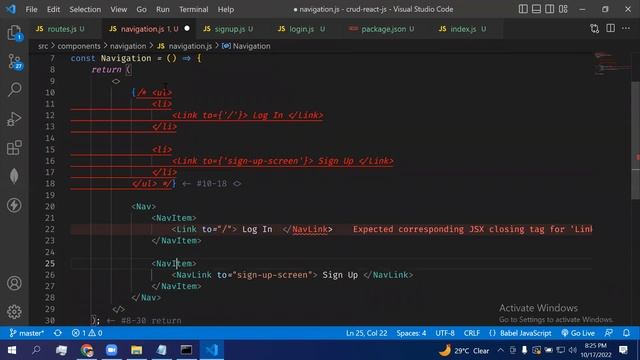Open changes compare icon in editor toolbar
The image size is (640, 360).
click(x=595, y=29)
